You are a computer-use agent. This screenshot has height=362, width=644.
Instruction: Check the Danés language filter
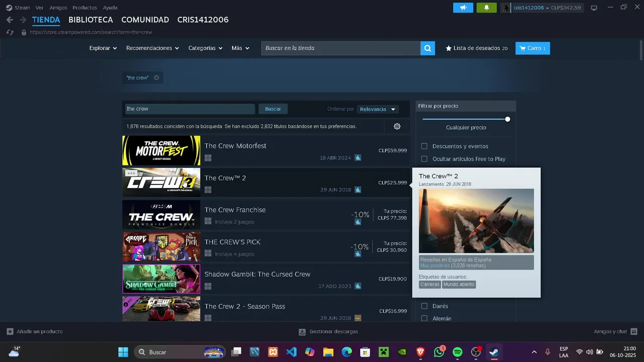[424, 306]
